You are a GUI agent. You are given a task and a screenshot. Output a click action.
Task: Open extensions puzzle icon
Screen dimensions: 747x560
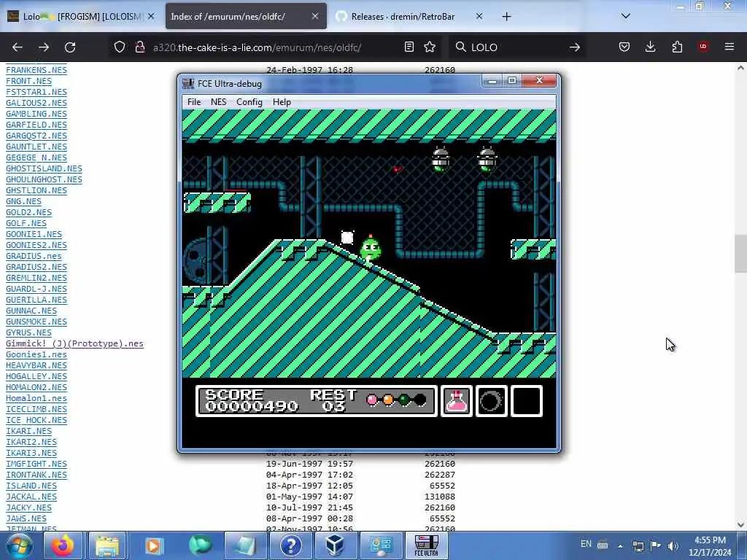(677, 47)
